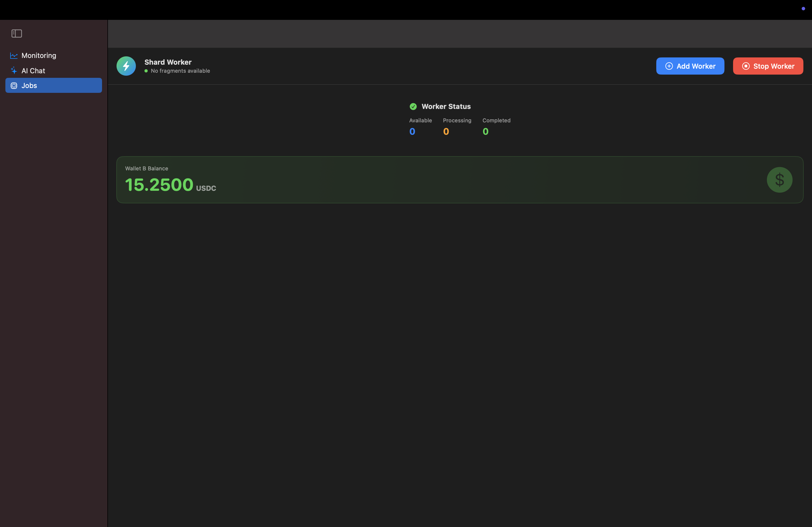
Task: Click the purple dot in the menu bar
Action: pos(803,9)
